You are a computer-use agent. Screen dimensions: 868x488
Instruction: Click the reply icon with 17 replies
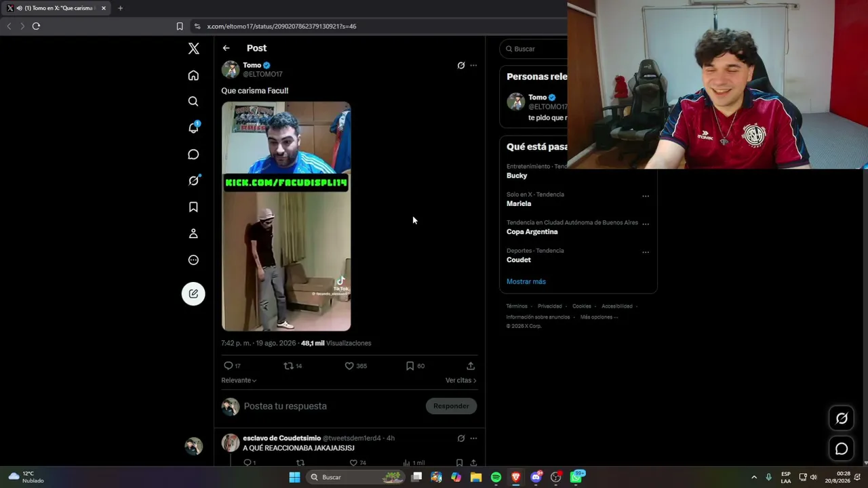tap(229, 366)
